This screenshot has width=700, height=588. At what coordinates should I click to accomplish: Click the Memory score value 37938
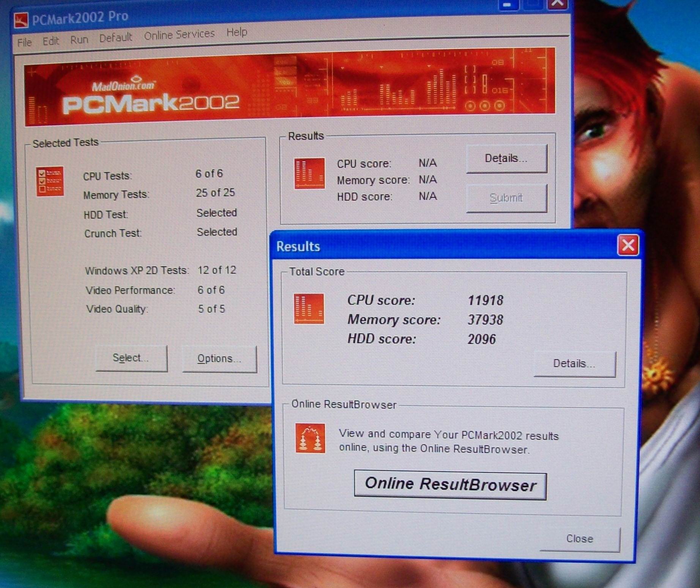486,320
